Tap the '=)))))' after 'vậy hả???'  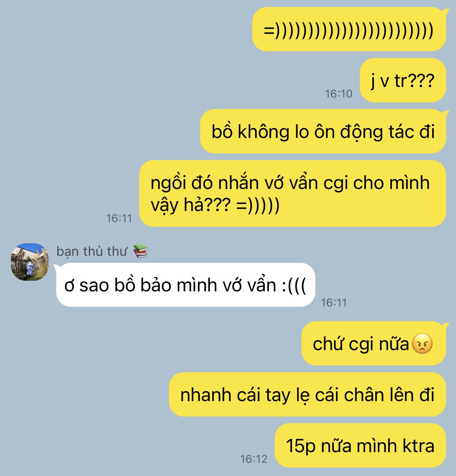tap(258, 205)
